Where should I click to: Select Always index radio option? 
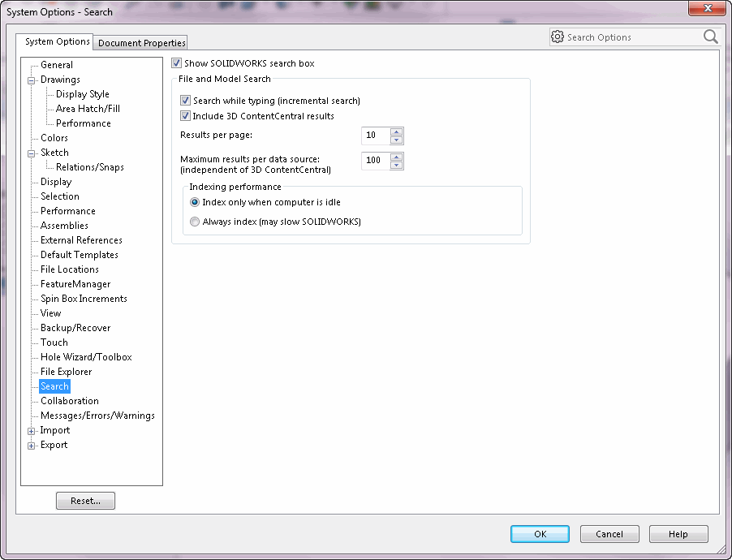(x=195, y=222)
